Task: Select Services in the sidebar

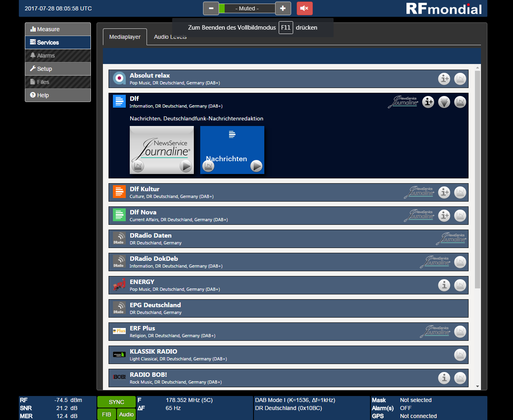Action: point(58,42)
